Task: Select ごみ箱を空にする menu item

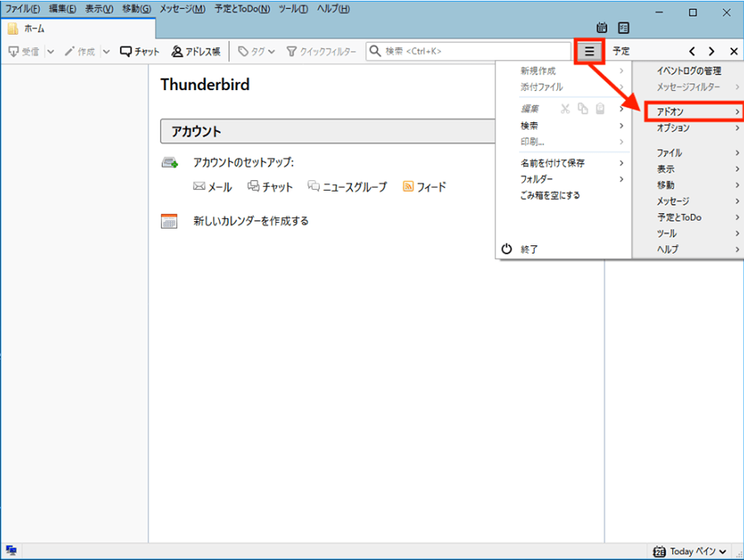Action: pos(563,196)
